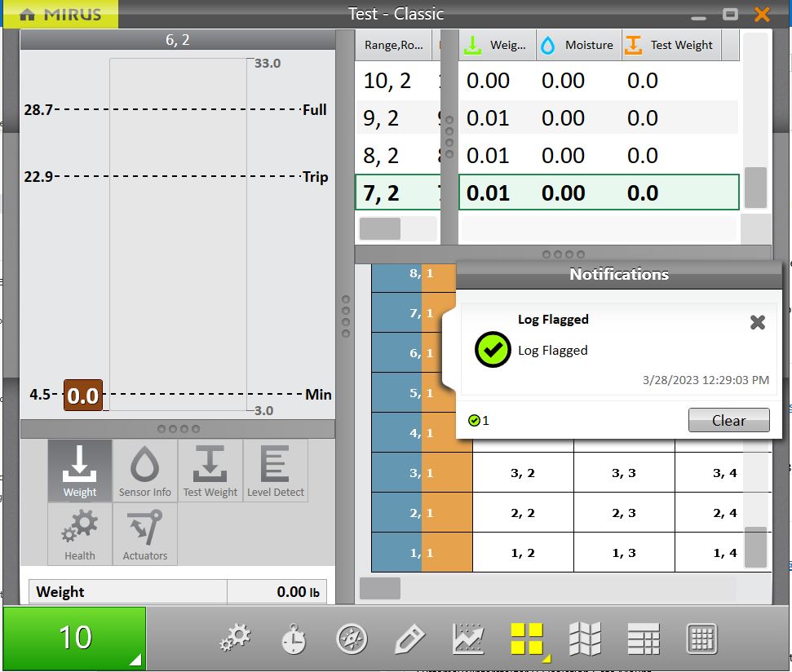Open the Actuators panel
The width and height of the screenshot is (792, 672).
pos(145,534)
